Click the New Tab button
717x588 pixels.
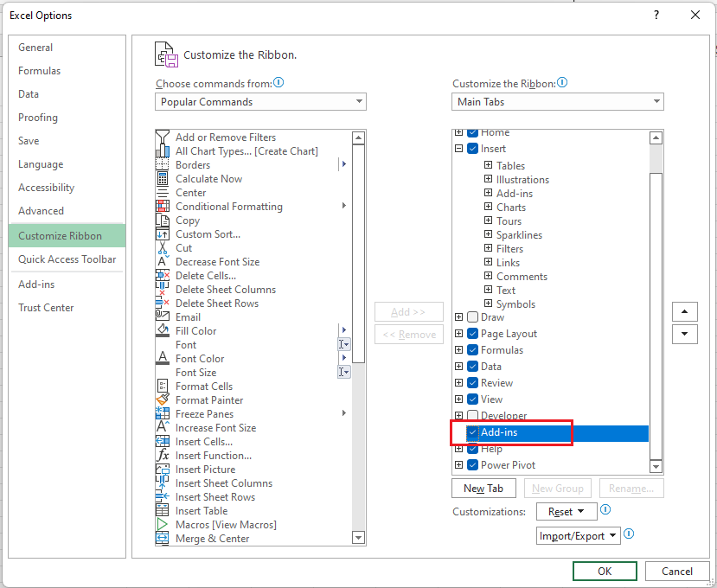pos(483,488)
